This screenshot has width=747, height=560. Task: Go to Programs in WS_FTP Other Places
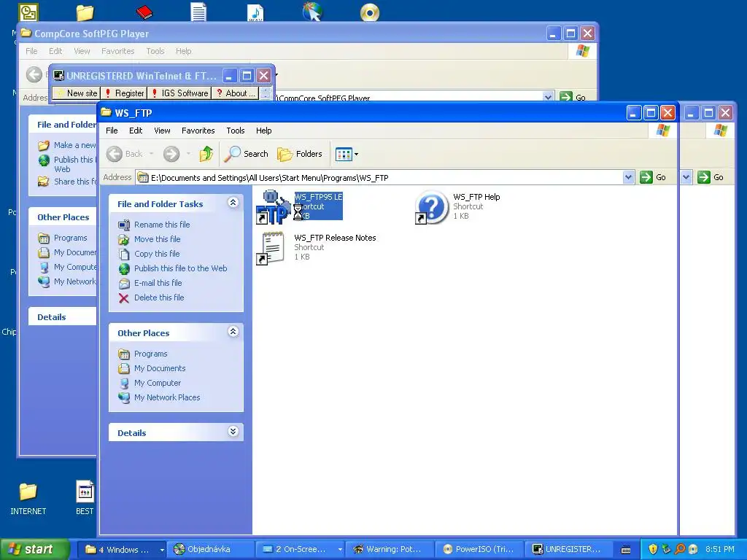[x=143, y=354]
